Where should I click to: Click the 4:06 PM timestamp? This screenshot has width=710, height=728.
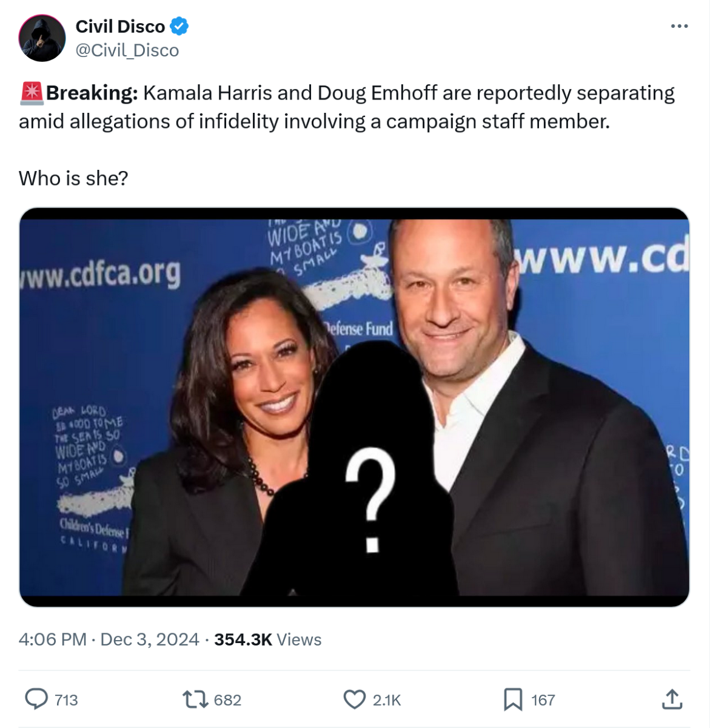pos(53,639)
